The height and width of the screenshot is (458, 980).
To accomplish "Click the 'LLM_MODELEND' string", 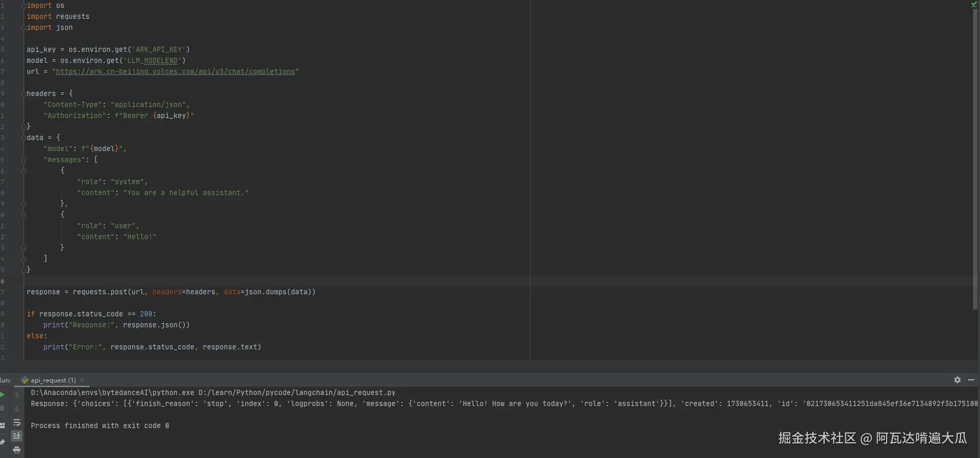I will [x=153, y=60].
